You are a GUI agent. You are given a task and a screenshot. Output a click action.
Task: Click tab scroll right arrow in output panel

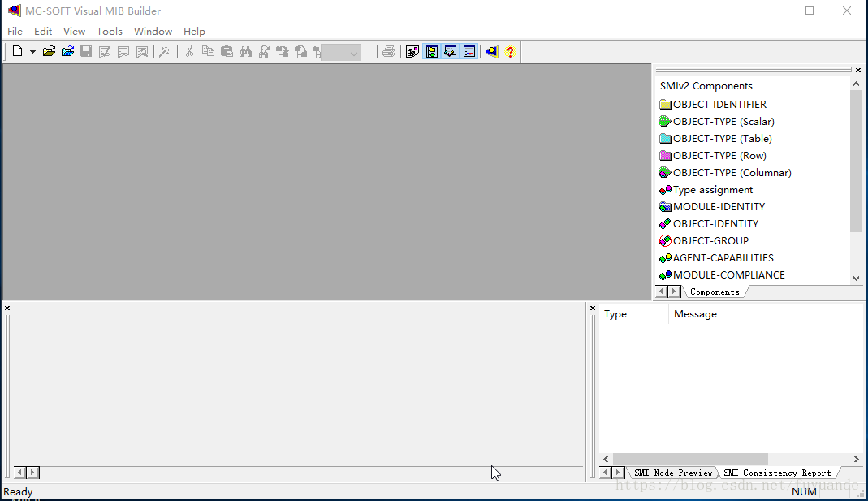[x=32, y=473]
